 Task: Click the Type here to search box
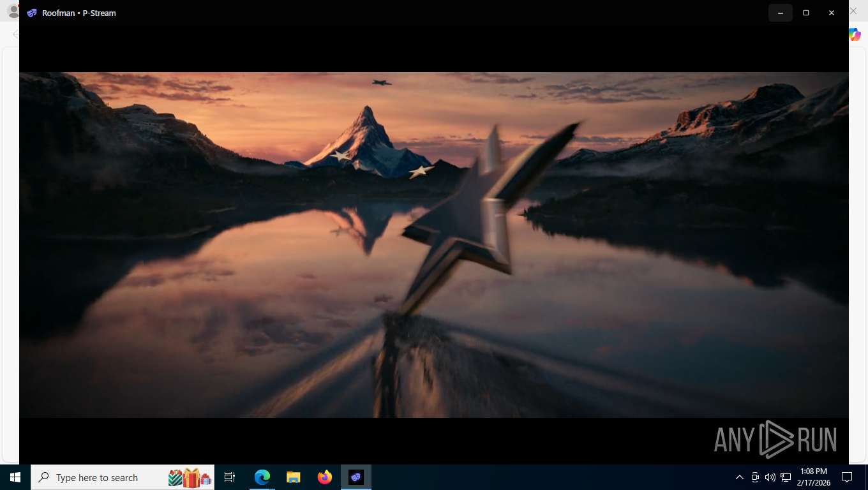click(x=123, y=477)
